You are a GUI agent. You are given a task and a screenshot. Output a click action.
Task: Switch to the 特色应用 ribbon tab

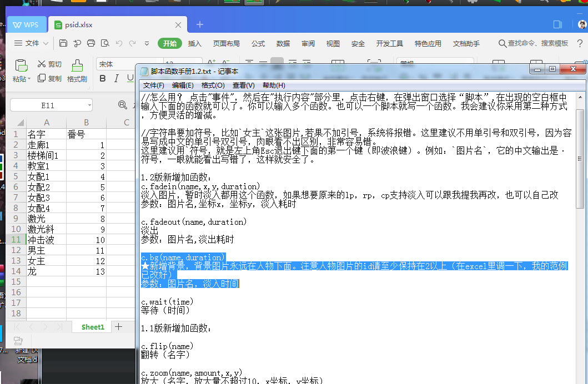coord(428,43)
